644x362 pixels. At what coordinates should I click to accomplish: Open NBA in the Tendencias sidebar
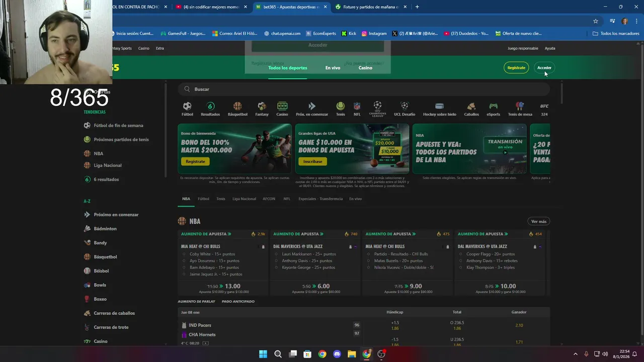tap(98, 154)
